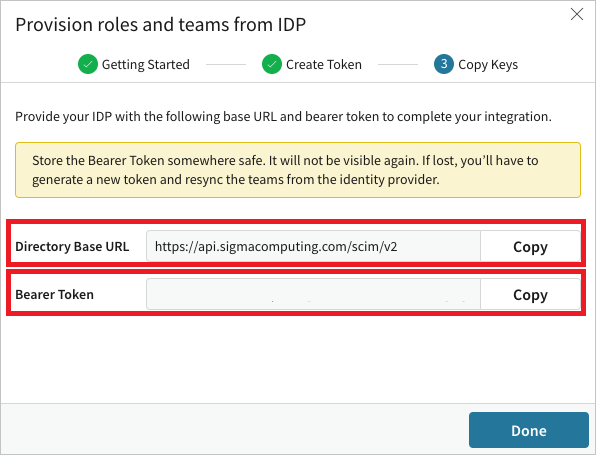Click connector line after Getting Started step
This screenshot has height=455, width=596.
(x=226, y=65)
